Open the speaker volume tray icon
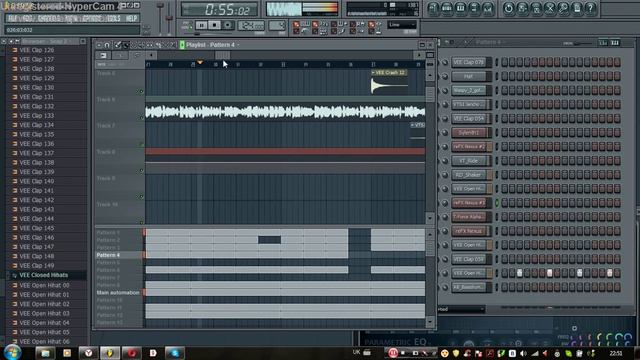The width and height of the screenshot is (640, 360). (524, 353)
